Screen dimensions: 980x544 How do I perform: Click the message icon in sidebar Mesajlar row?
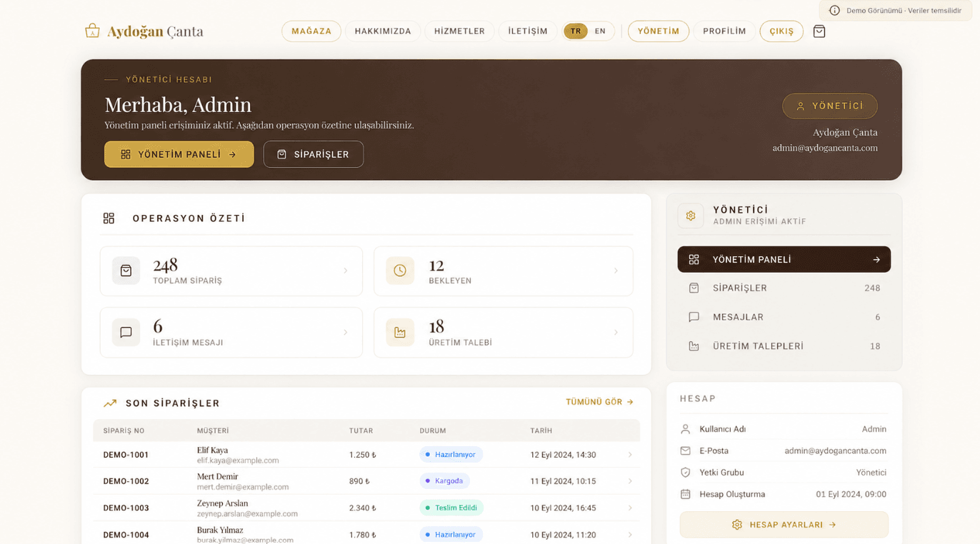(x=694, y=317)
